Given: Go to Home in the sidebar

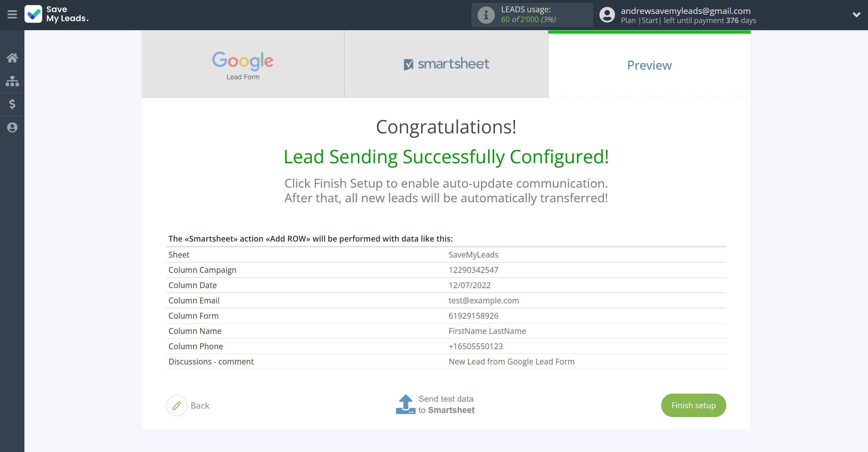Looking at the screenshot, I should (12, 58).
